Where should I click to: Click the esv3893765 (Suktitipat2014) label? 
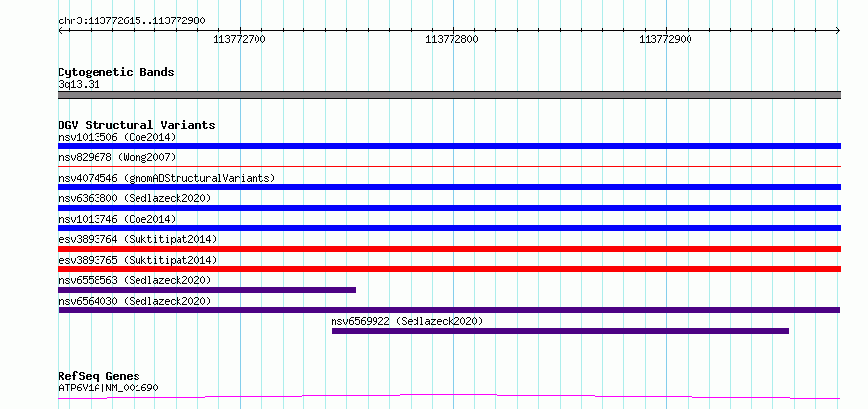pyautogui.click(x=138, y=260)
